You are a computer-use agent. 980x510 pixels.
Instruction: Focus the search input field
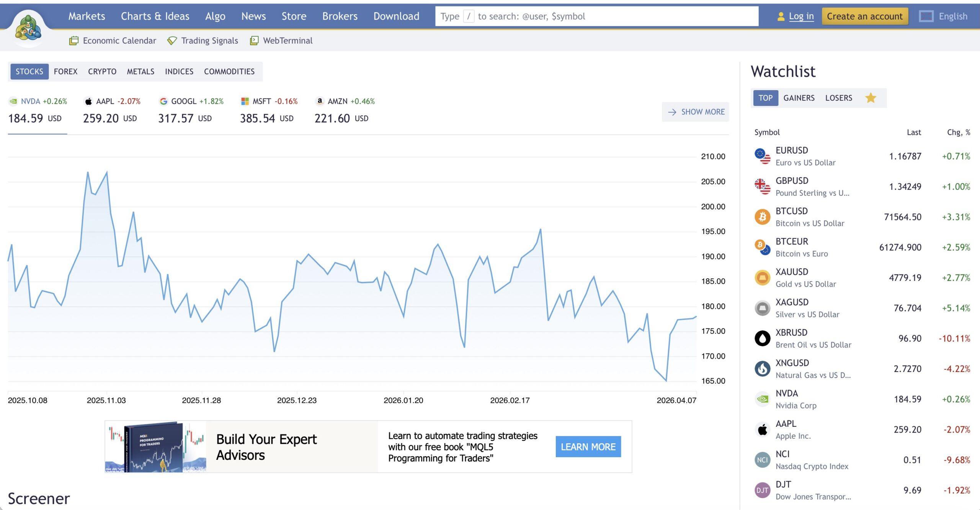tap(597, 16)
